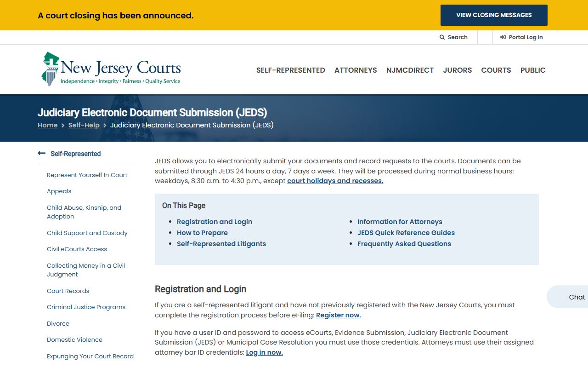Open View Closing Messages
The width and height of the screenshot is (588, 368).
coord(494,15)
